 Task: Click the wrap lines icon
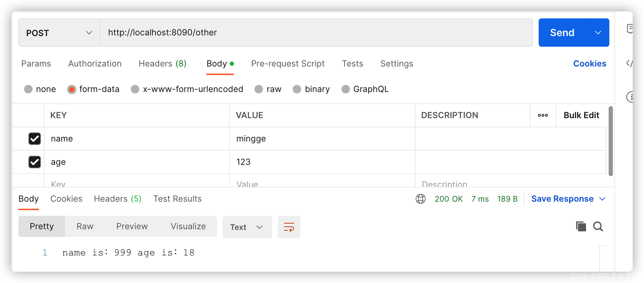(x=289, y=227)
